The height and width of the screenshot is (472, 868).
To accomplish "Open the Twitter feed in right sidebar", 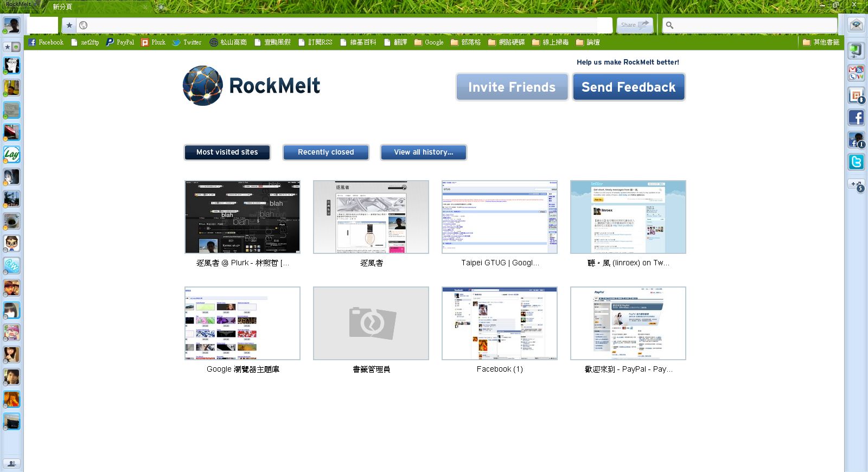I will point(856,162).
